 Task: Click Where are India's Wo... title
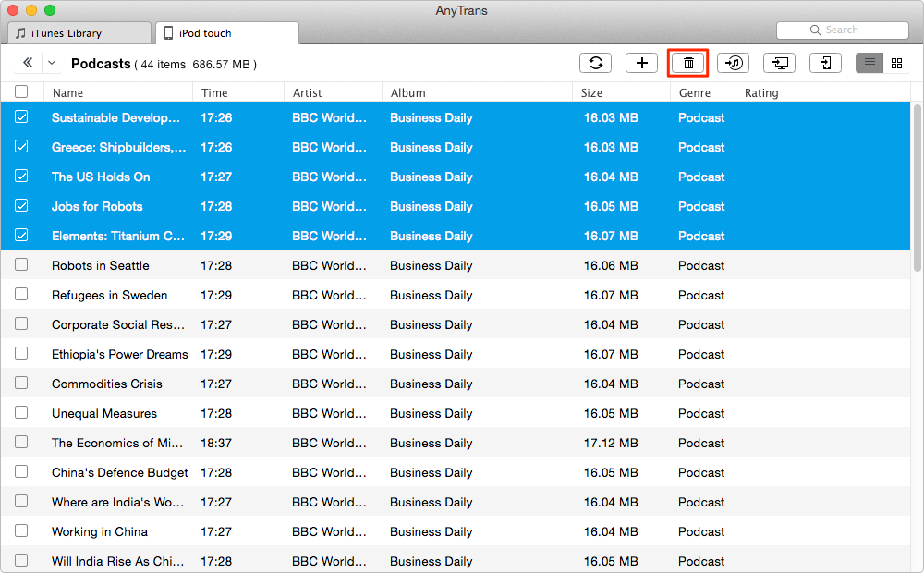point(118,502)
